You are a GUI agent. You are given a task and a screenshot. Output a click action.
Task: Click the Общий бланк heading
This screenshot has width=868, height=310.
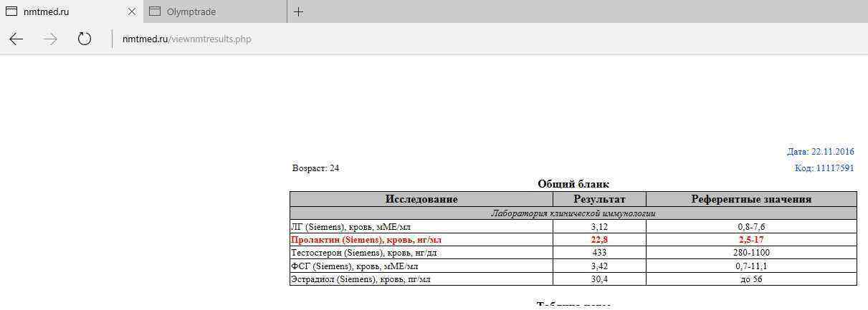(573, 184)
